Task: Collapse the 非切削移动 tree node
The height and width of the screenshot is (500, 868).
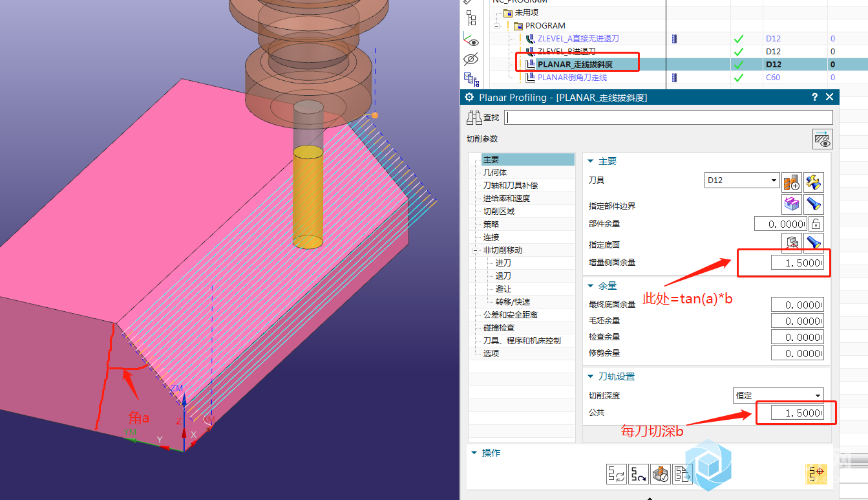Action: (477, 250)
